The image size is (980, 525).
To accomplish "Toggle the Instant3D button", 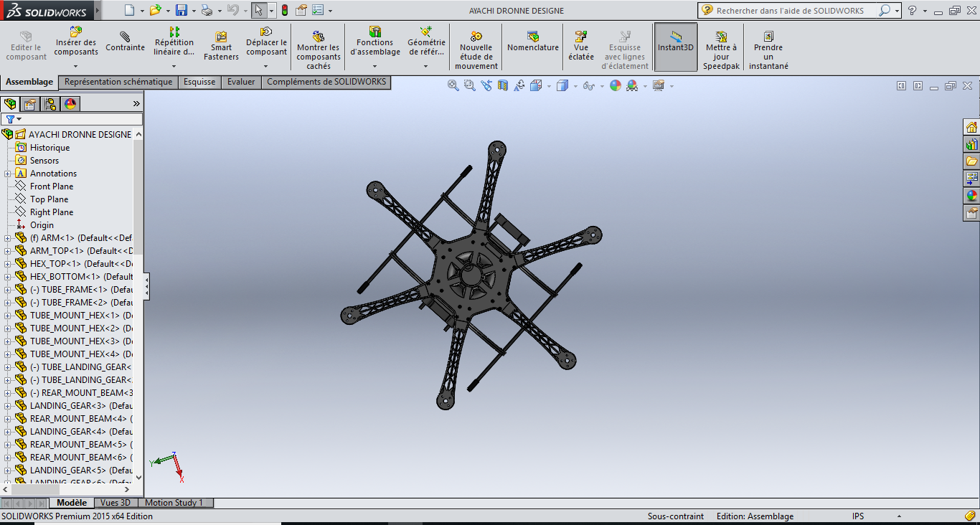I will pos(676,47).
